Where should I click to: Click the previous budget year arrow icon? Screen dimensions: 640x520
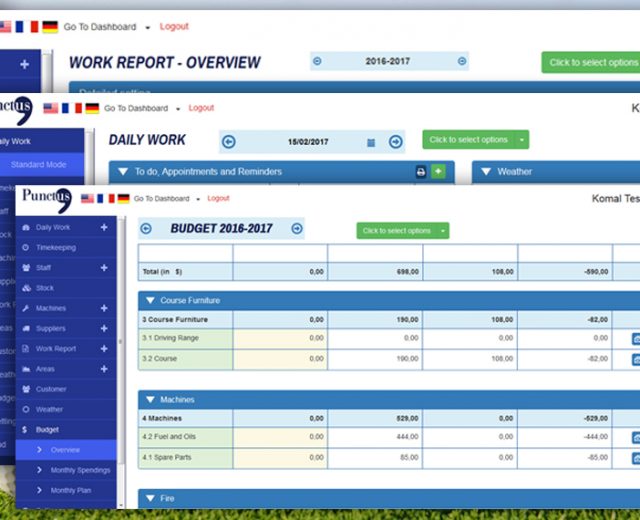(146, 229)
